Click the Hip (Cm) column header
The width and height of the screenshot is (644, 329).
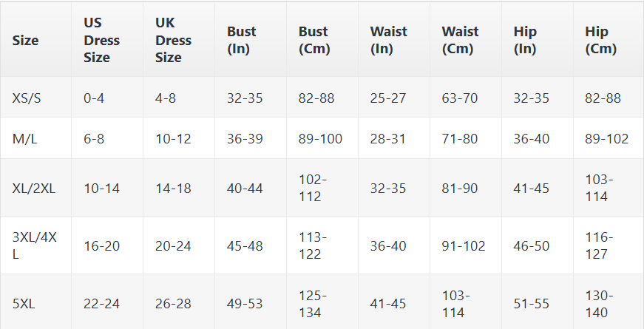[x=600, y=41]
